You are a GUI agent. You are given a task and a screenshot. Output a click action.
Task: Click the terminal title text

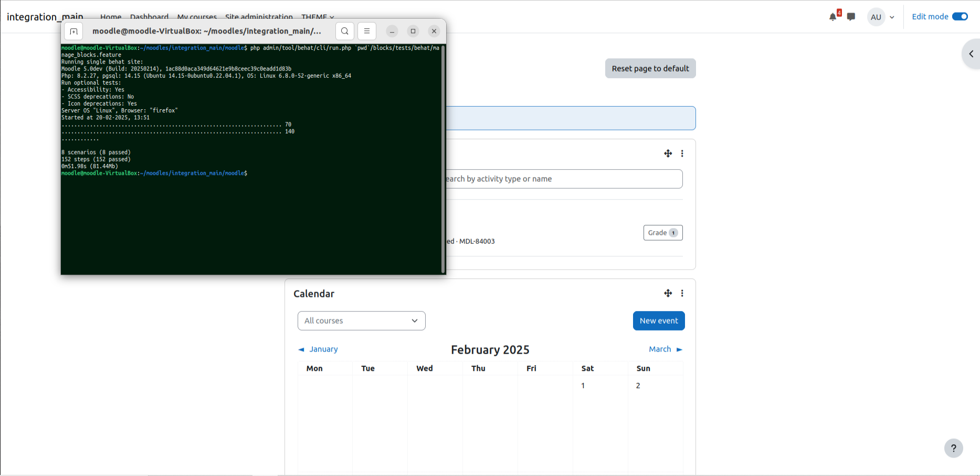(207, 31)
